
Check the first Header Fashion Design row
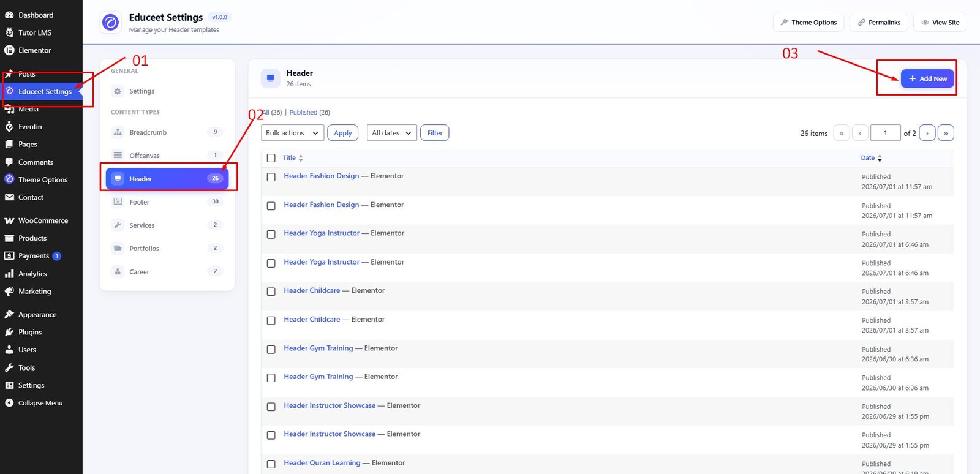pos(271,177)
